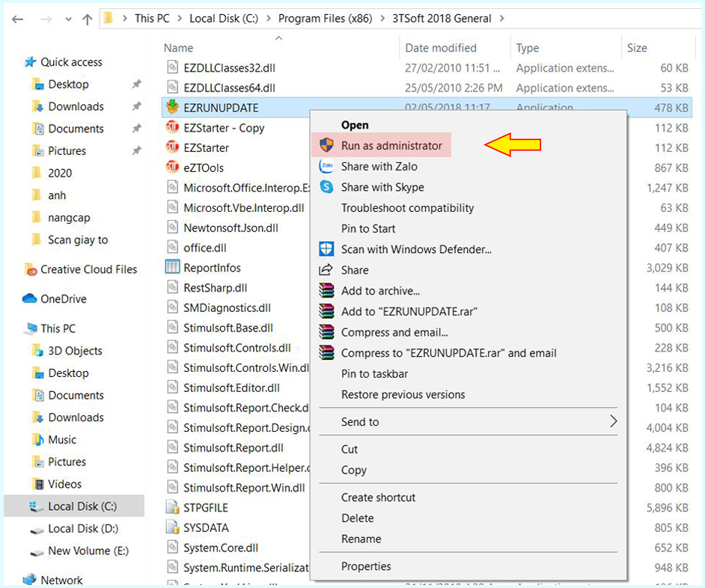Image resolution: width=705 pixels, height=588 pixels.
Task: Open the nangcap folder
Action: click(69, 218)
